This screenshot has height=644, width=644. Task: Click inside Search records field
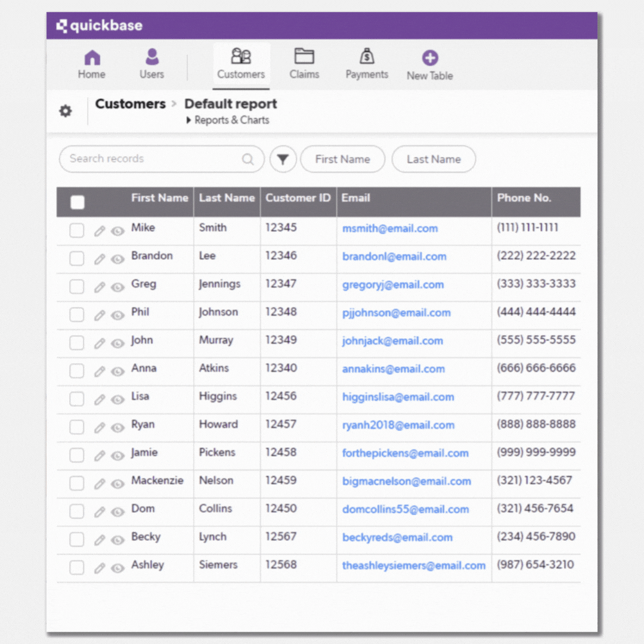click(x=162, y=159)
